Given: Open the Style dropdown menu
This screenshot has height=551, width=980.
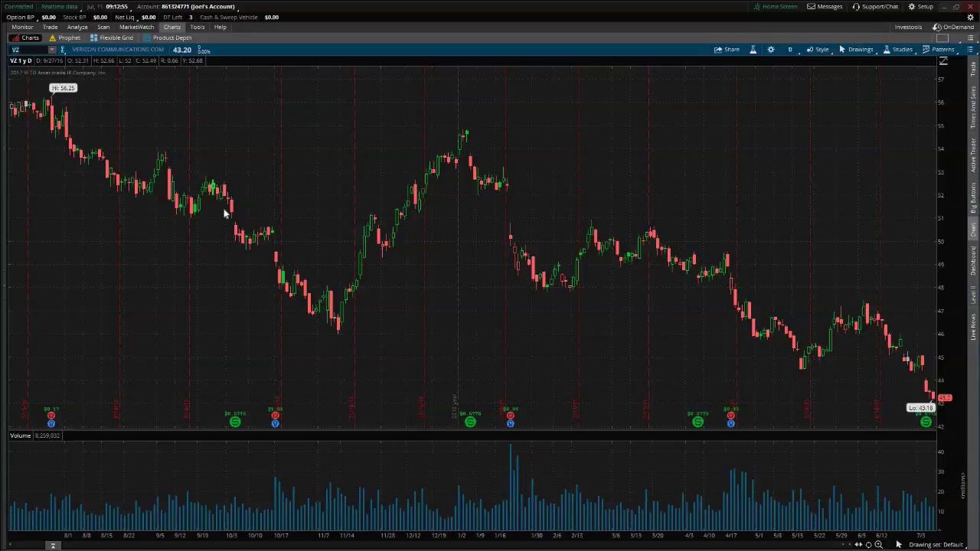Looking at the screenshot, I should pyautogui.click(x=818, y=50).
